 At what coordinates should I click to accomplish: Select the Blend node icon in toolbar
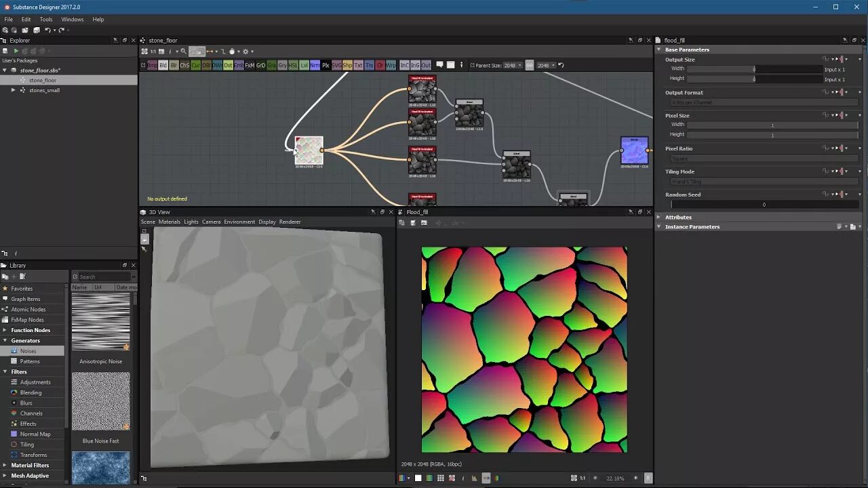tap(163, 64)
